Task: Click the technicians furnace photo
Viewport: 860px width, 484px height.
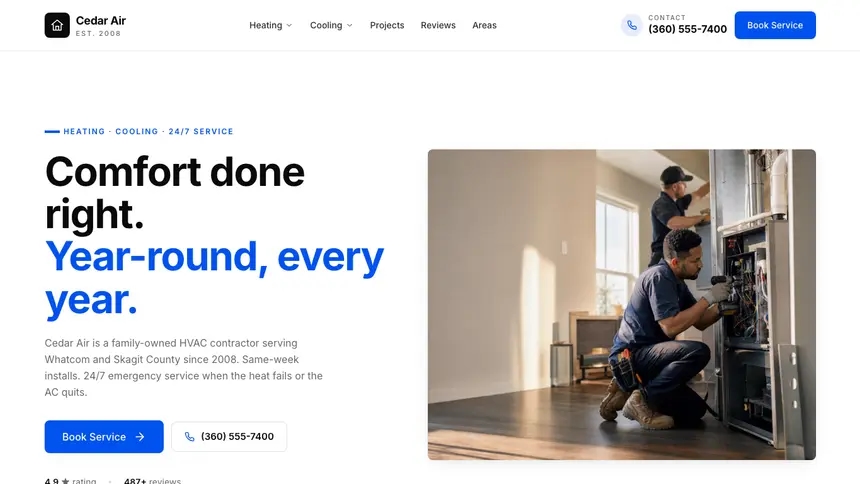Action: coord(621,305)
